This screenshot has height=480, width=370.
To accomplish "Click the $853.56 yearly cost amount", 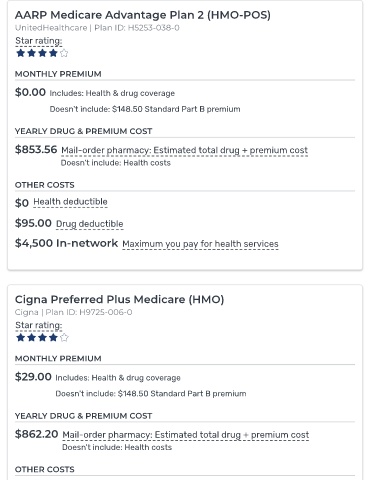I will click(x=36, y=149).
